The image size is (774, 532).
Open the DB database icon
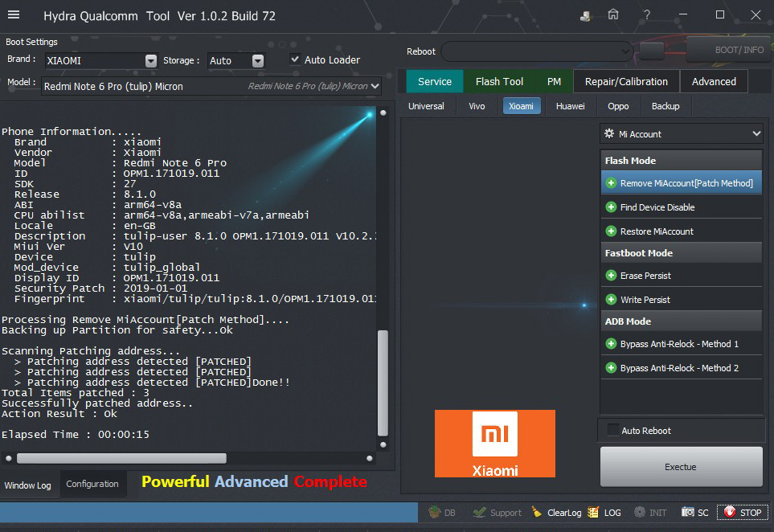tap(435, 512)
